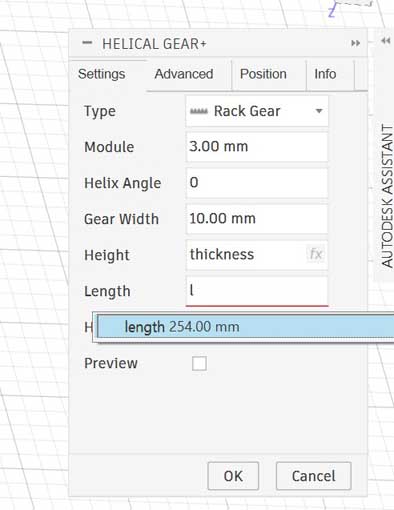Open the Info tab
Screen dimensions: 394x510
(x=325, y=74)
